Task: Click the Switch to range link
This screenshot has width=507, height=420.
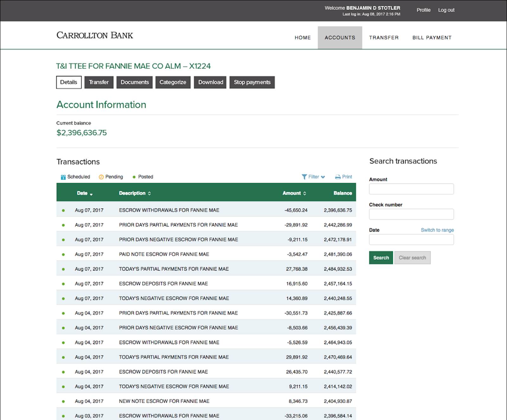Action: tap(437, 230)
